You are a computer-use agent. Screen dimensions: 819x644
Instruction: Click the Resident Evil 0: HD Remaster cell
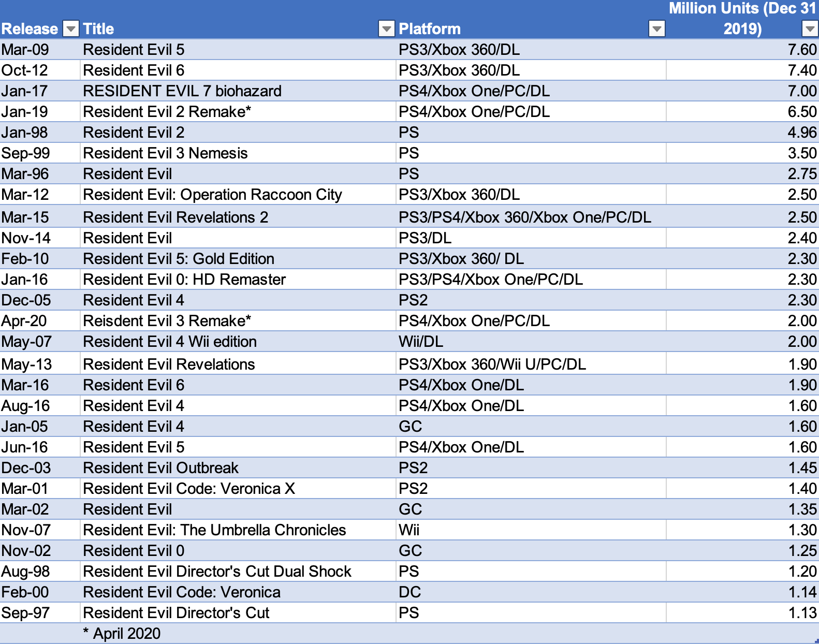click(184, 280)
